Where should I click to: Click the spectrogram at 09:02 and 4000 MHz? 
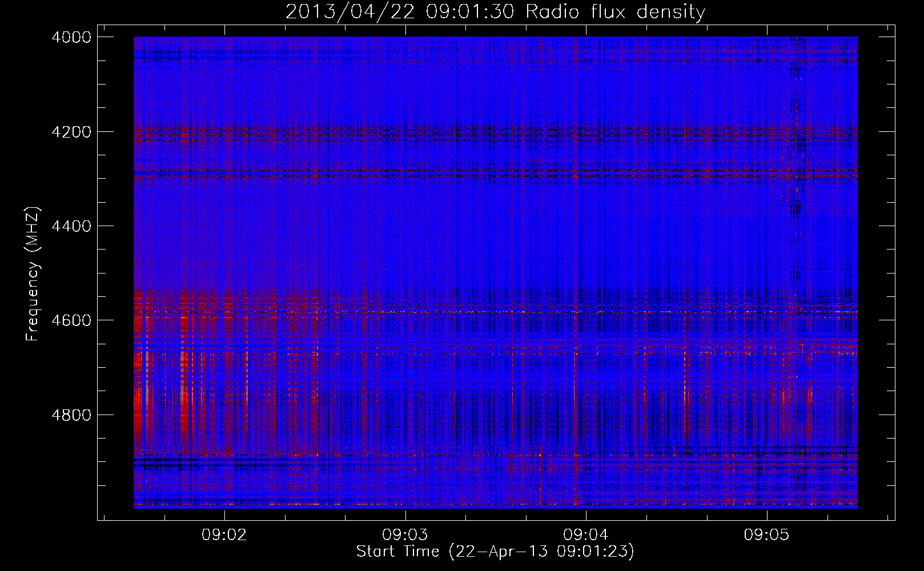tap(225, 39)
